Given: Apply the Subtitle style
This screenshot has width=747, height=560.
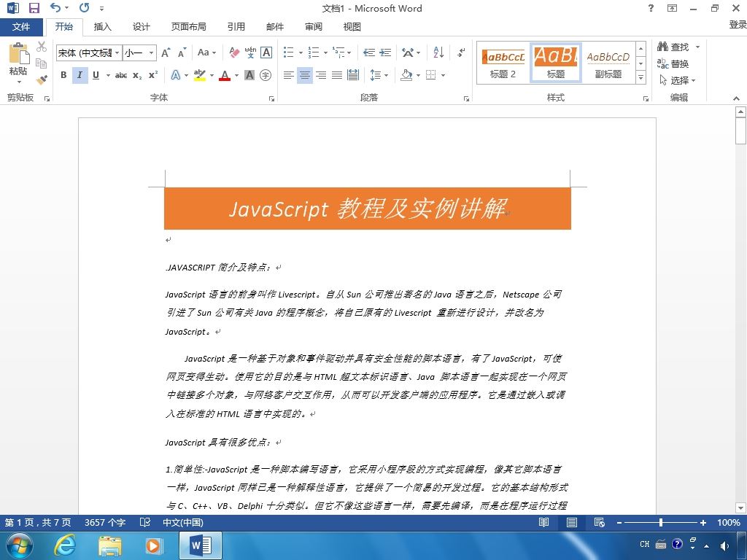Looking at the screenshot, I should tap(608, 64).
